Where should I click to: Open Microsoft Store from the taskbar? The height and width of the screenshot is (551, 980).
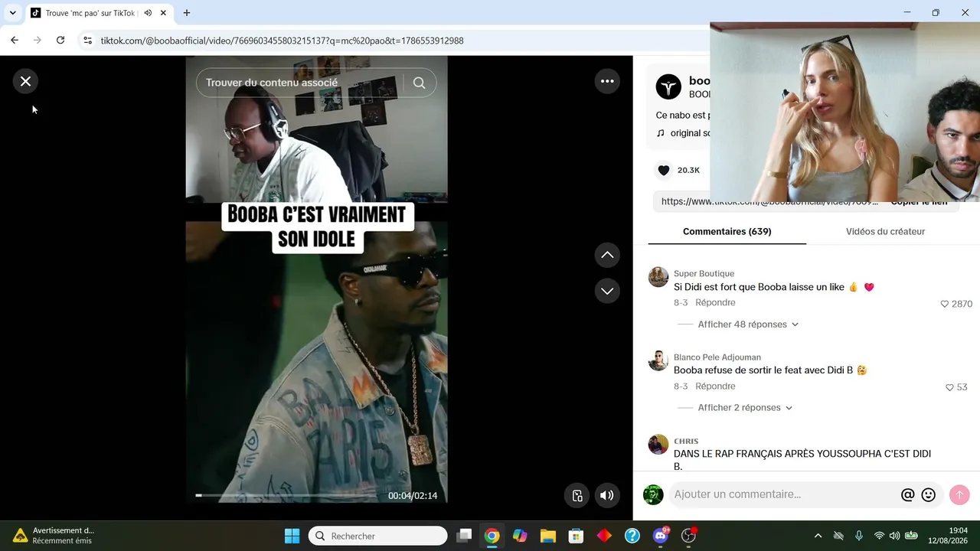pos(577,536)
